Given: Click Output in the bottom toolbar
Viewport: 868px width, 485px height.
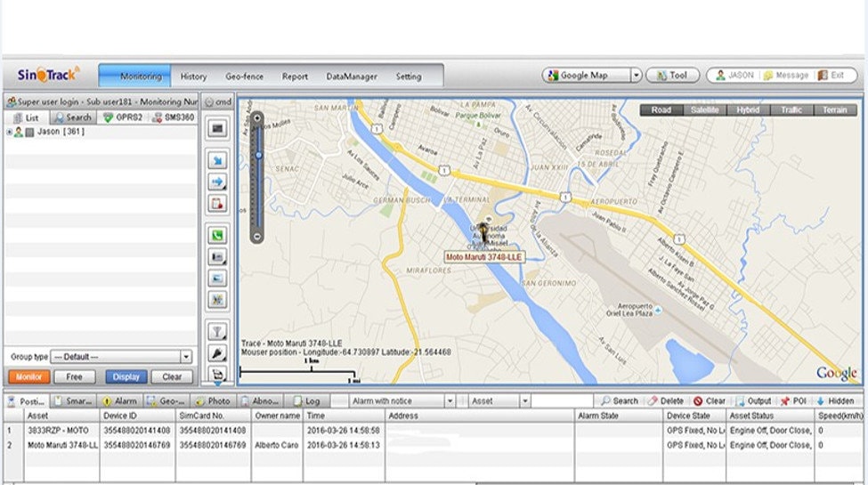Looking at the screenshot, I should coord(753,400).
